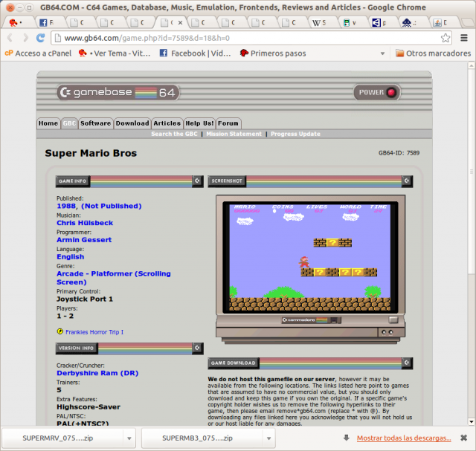Switch to the Facebook tab
Image resolution: width=476 pixels, height=451 pixels.
(50, 22)
